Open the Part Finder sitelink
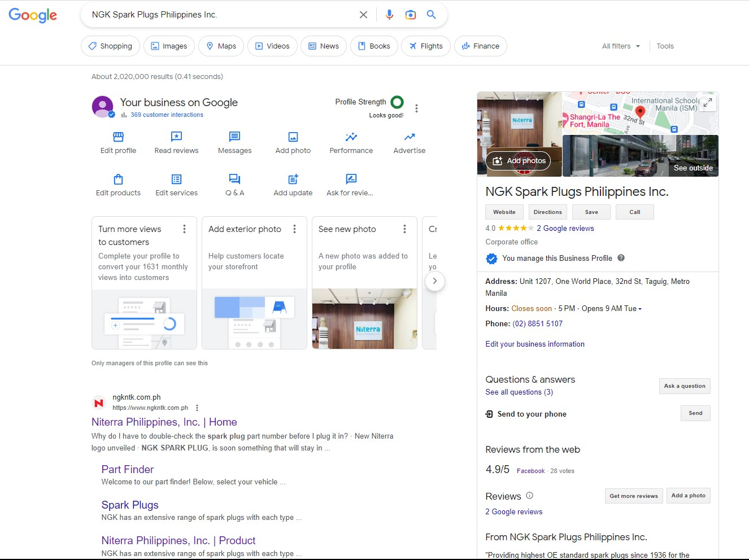Image resolution: width=749 pixels, height=560 pixels. point(128,470)
